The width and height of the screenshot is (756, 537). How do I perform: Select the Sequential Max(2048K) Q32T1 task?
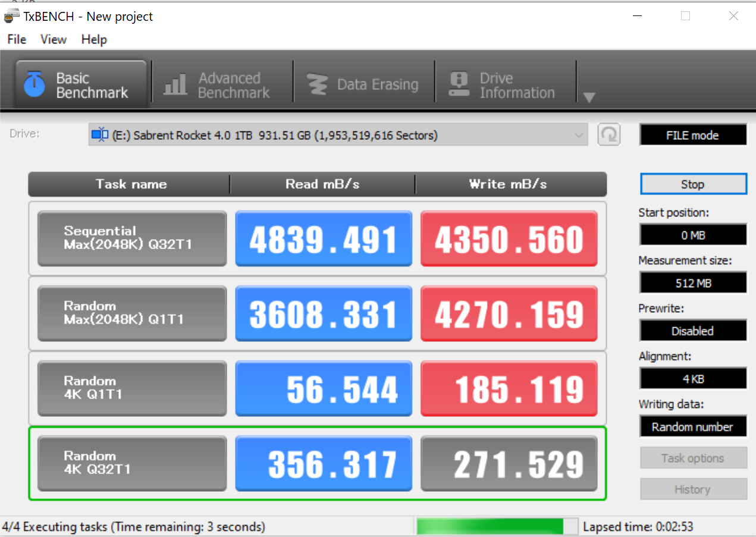click(x=131, y=238)
